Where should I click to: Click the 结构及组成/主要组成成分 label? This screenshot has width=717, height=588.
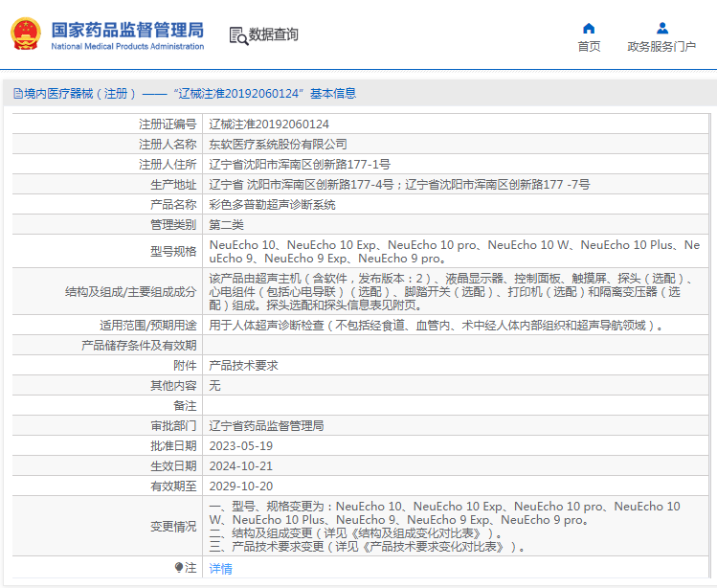131,291
